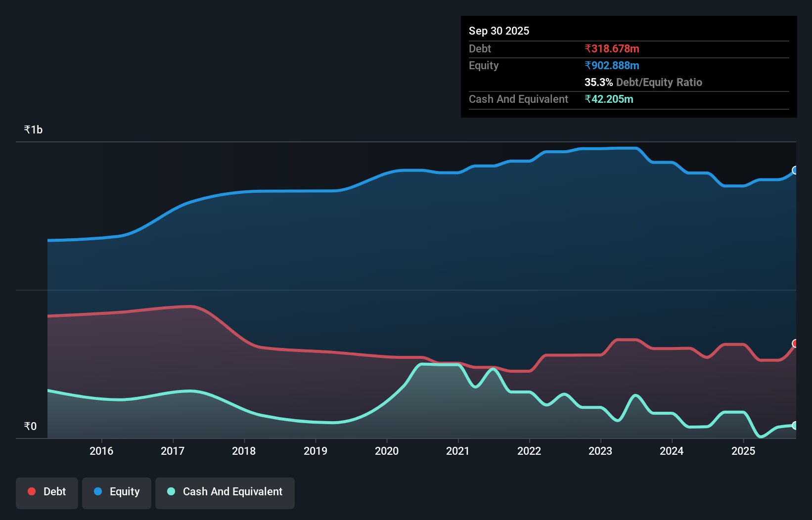Click the teal Cash And Equivalent legend dot
Viewport: 812px width, 520px height.
point(170,492)
